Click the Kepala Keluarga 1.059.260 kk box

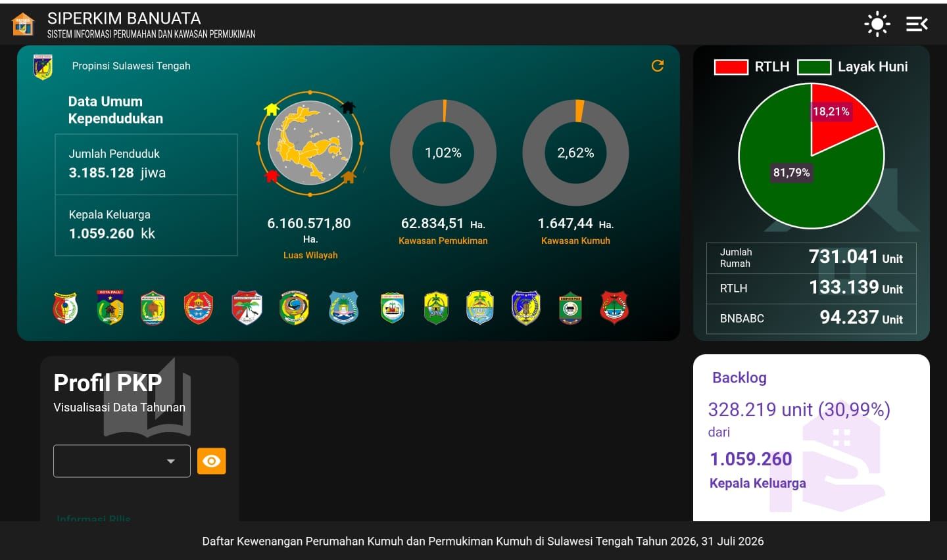(146, 225)
